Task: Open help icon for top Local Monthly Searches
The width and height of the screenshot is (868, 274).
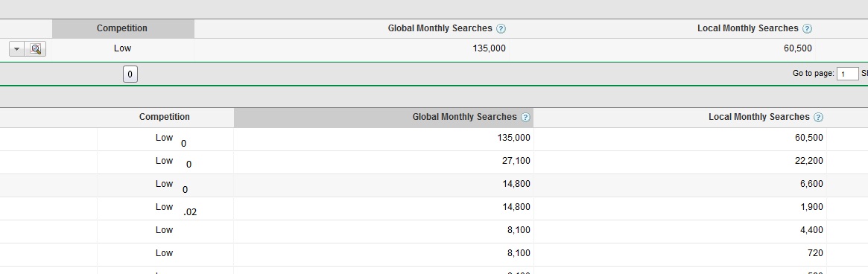Action: pyautogui.click(x=807, y=29)
